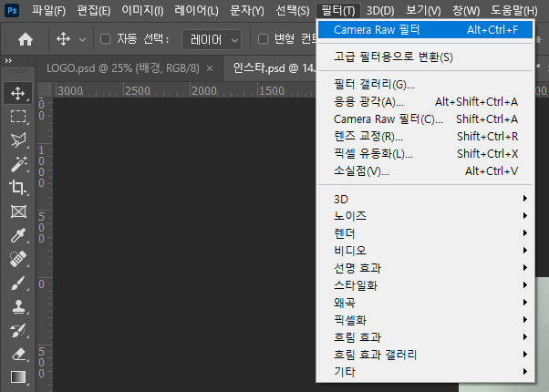Open the 레이어(L) menu

click(x=196, y=11)
